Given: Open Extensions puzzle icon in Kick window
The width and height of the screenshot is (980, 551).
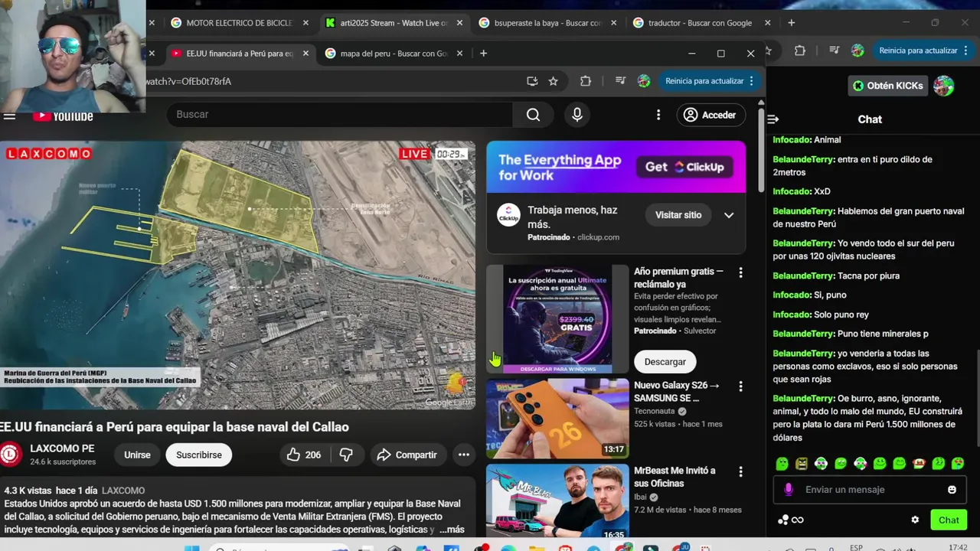Looking at the screenshot, I should (x=800, y=51).
